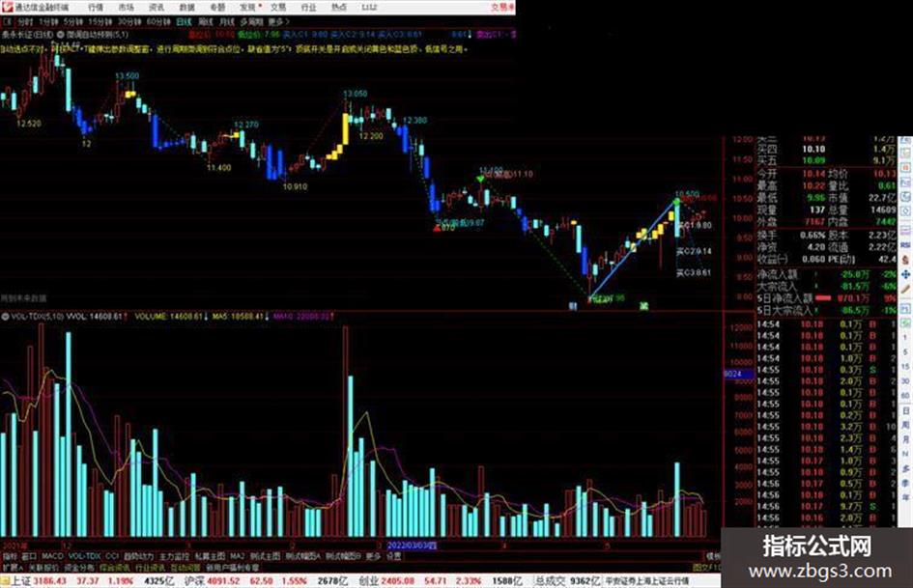Select the VOL-TDX indicator tab
Viewport: 913px width, 588px height.
[x=84, y=556]
